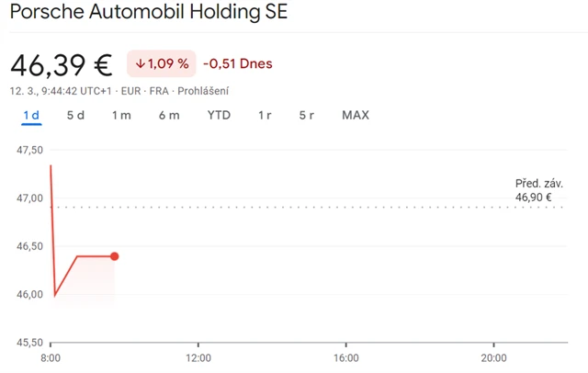Click the red down-arrow icon in percent badge
The width and height of the screenshot is (588, 373).
click(x=140, y=64)
